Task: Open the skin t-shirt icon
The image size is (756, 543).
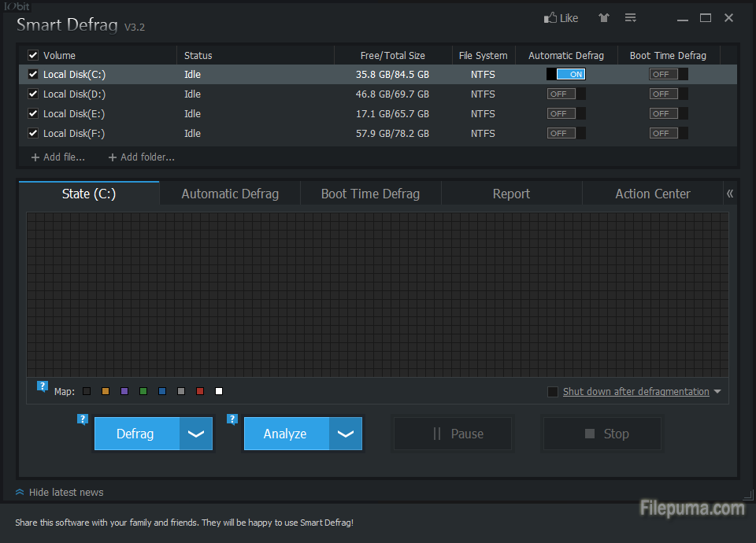Action: 604,18
